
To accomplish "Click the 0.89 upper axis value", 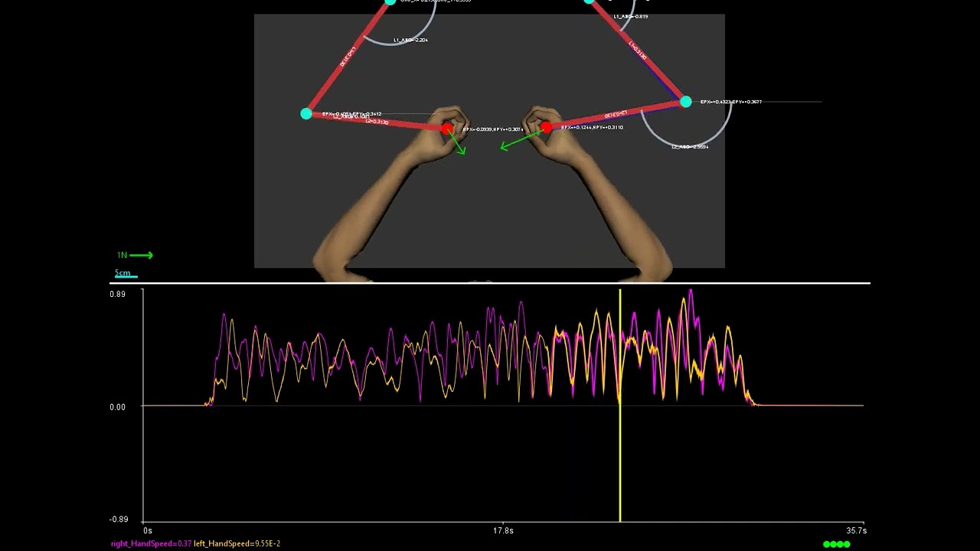I will 118,295.
